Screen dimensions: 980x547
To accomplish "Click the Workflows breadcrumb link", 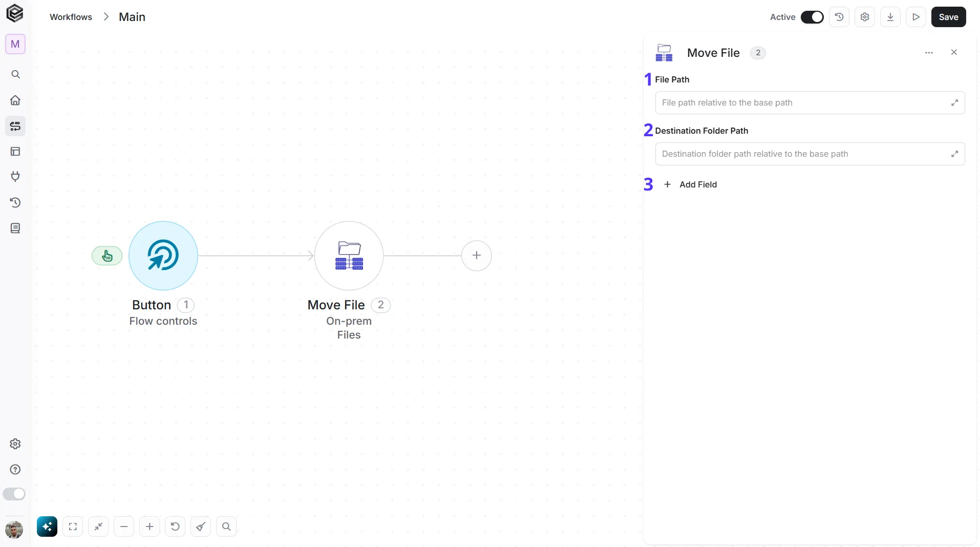I will click(x=71, y=17).
